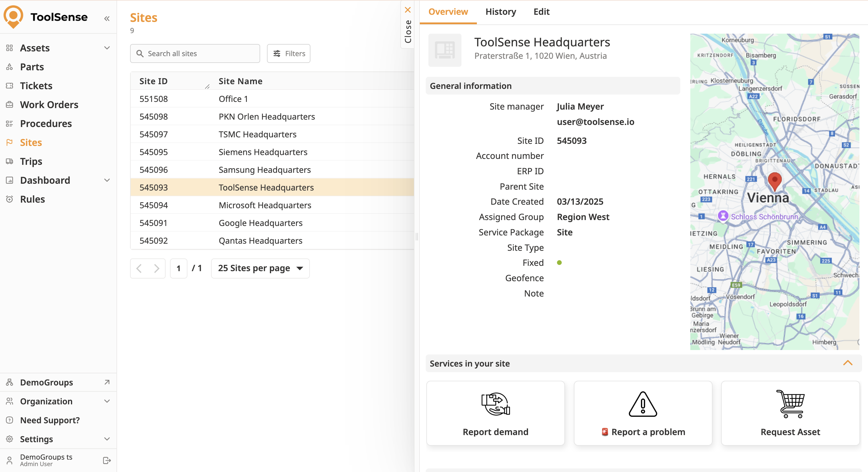Expand the Dashboard submenu chevron
This screenshot has width=868, height=472.
[107, 180]
